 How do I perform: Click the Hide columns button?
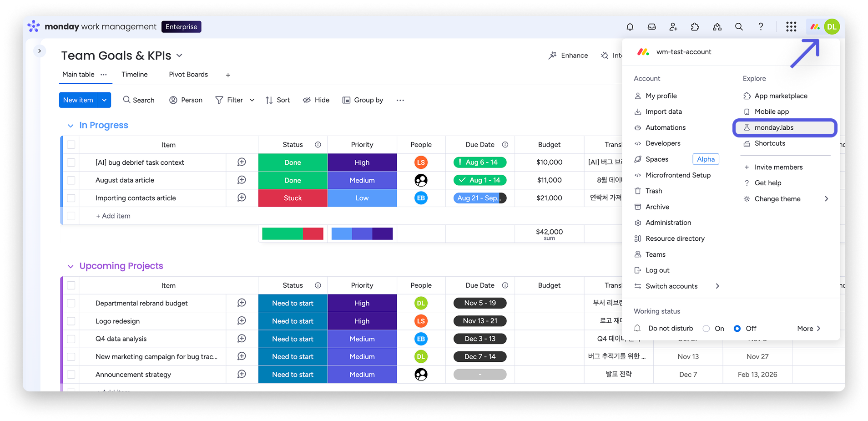316,100
